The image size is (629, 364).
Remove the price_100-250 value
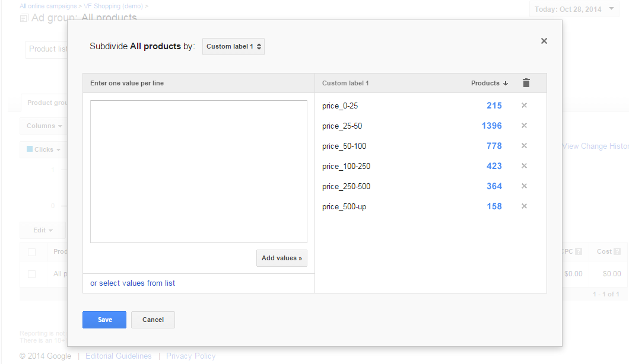[x=524, y=165]
